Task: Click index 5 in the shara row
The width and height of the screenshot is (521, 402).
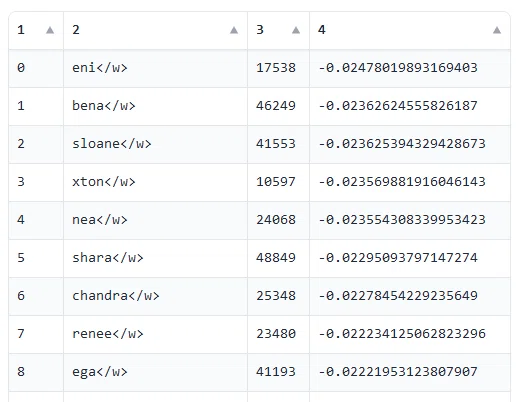Action: pos(21,258)
